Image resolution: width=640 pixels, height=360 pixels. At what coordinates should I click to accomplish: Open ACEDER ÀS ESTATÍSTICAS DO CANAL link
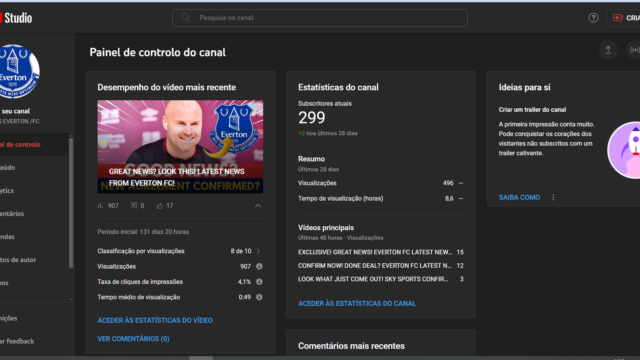click(x=357, y=304)
